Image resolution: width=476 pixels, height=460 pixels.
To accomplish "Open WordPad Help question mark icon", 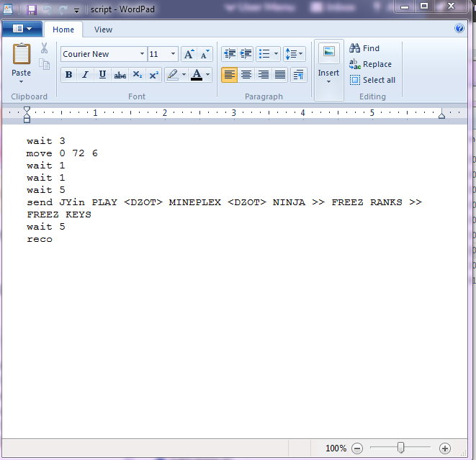I will [459, 28].
